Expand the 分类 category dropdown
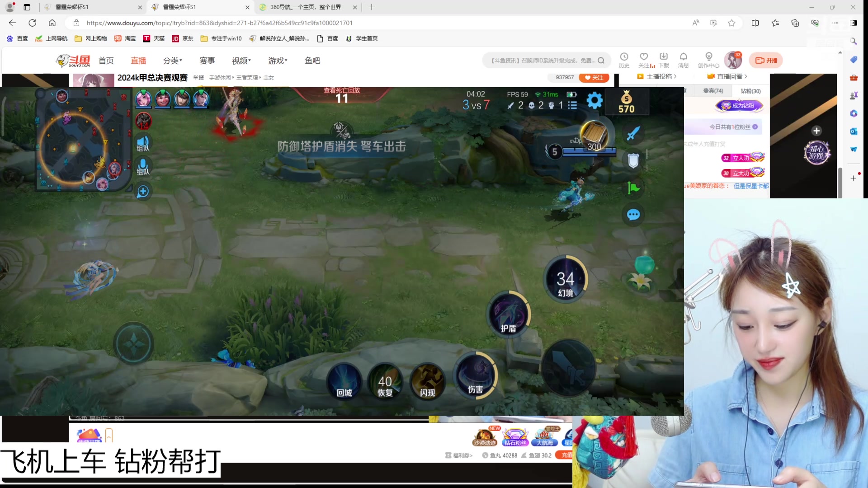Viewport: 868px width, 488px height. pyautogui.click(x=172, y=61)
